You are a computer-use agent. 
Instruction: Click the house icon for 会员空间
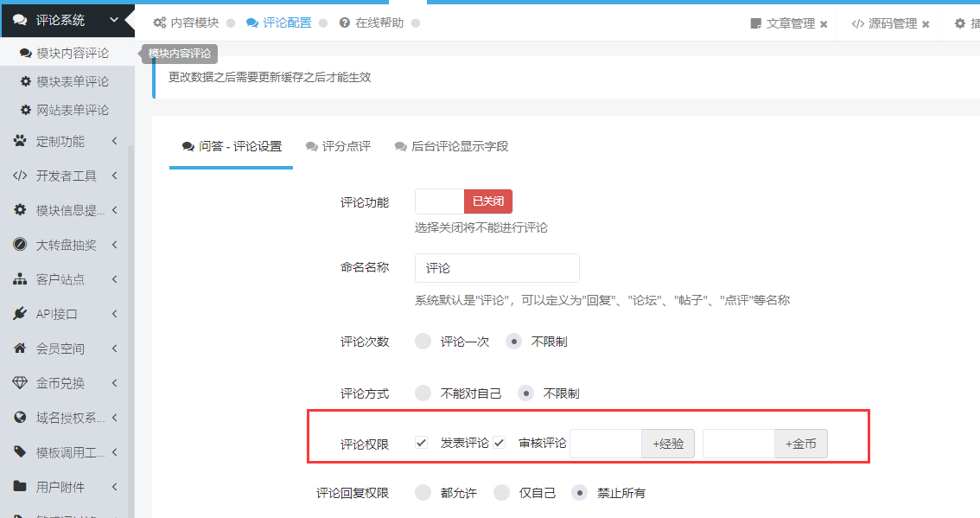click(x=20, y=348)
